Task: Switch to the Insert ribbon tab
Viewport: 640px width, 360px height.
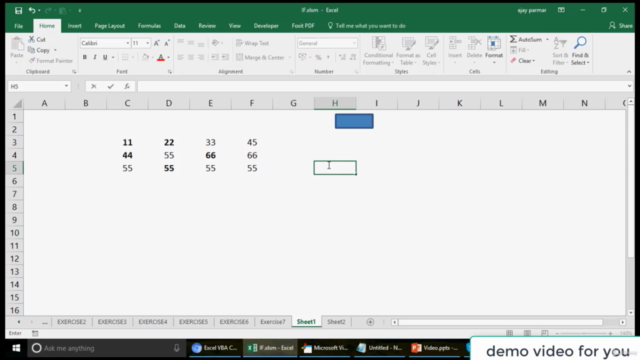Action: pos(74,26)
